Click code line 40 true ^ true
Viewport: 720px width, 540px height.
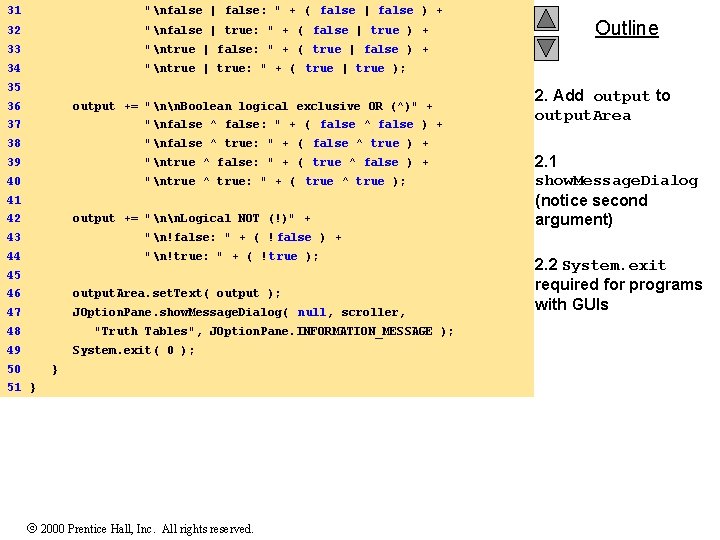pos(275,181)
